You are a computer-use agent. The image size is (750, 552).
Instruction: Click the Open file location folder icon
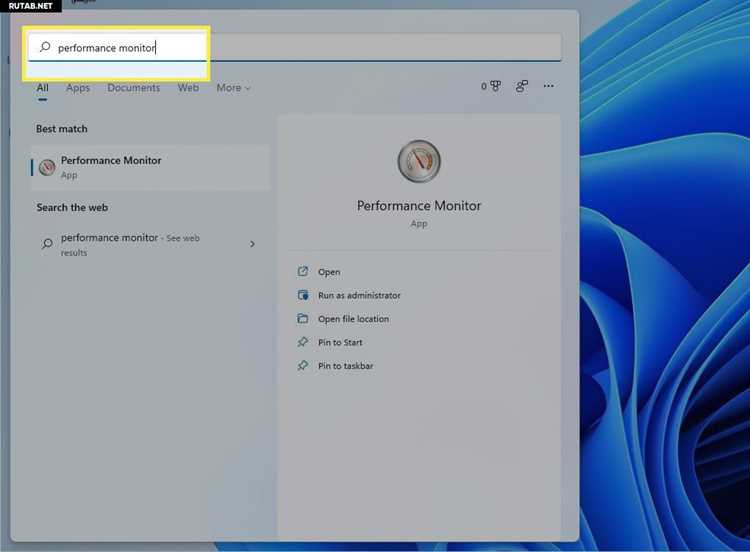[303, 318]
